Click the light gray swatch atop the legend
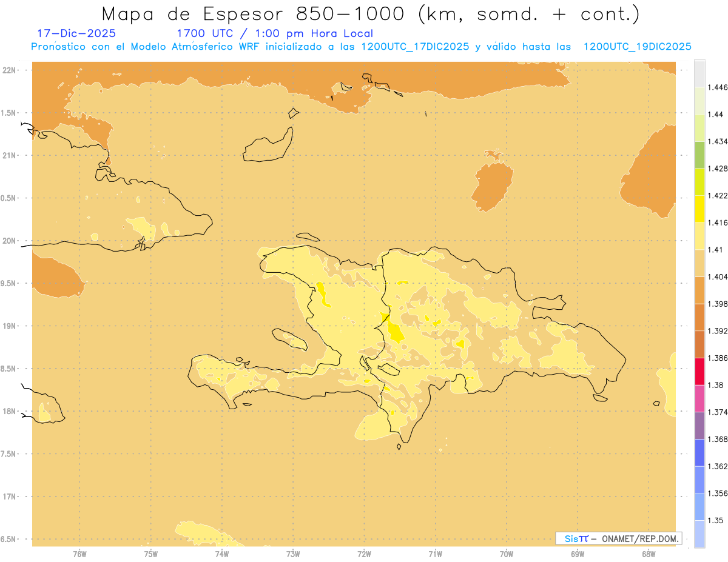The height and width of the screenshot is (562, 728). (x=699, y=73)
